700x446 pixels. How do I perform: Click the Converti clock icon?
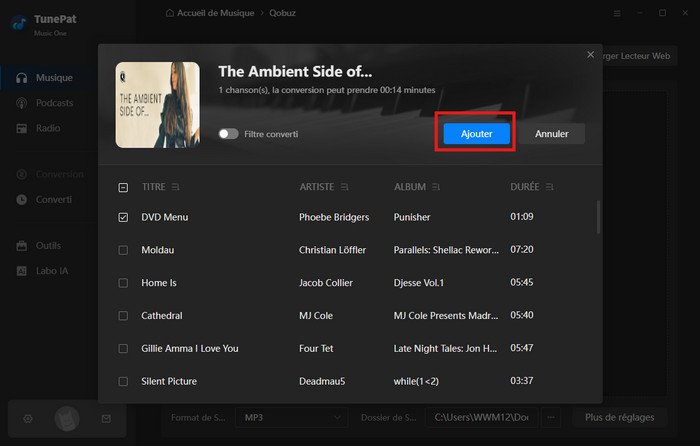21,200
